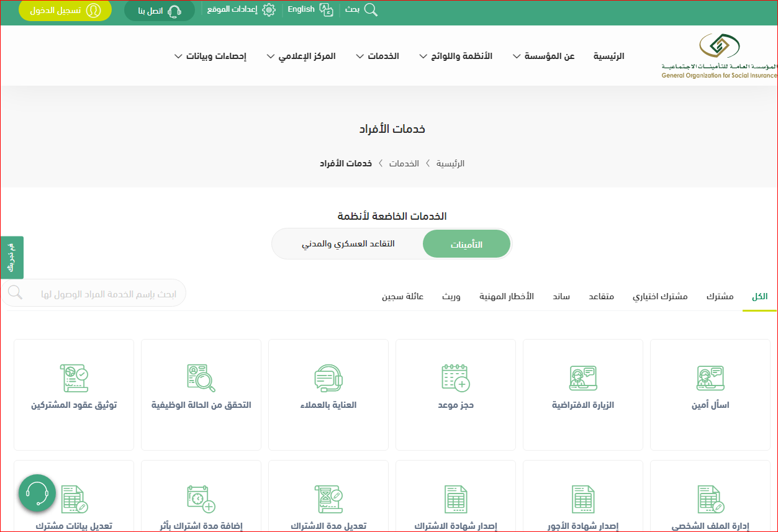Switch language to English

309,10
